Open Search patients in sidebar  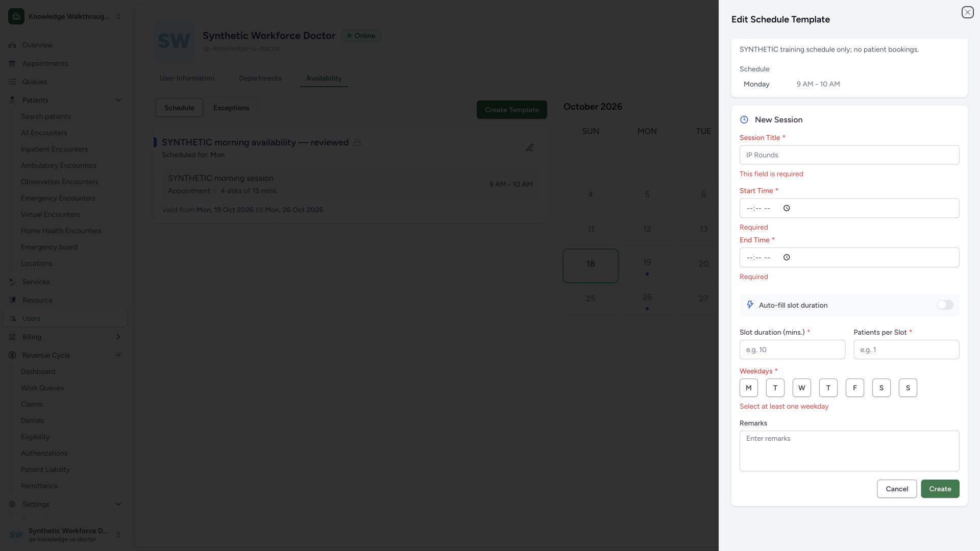tap(46, 116)
